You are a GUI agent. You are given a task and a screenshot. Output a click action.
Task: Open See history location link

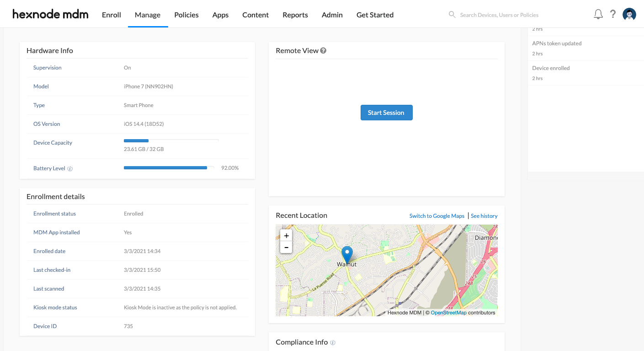pos(484,216)
